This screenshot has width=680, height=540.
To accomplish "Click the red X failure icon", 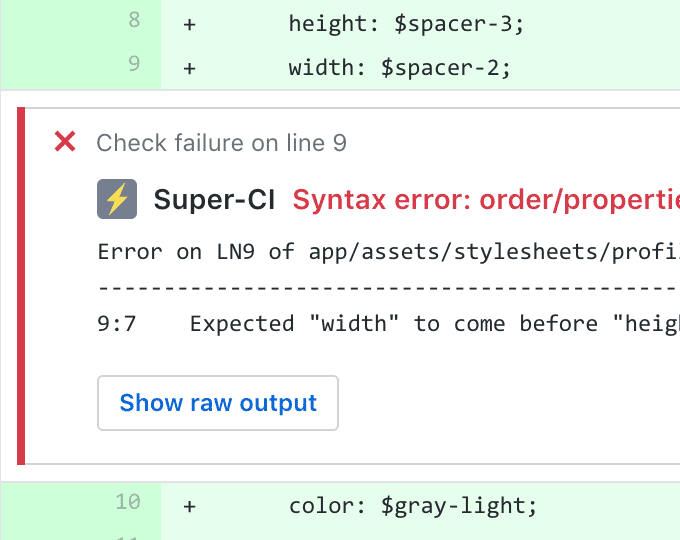I will pos(65,143).
